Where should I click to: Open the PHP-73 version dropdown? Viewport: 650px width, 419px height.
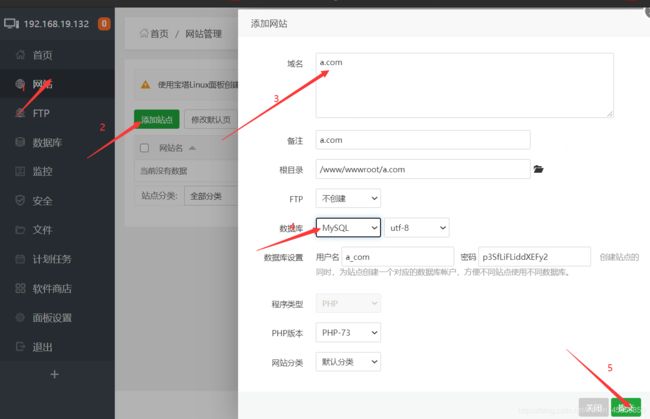(348, 332)
